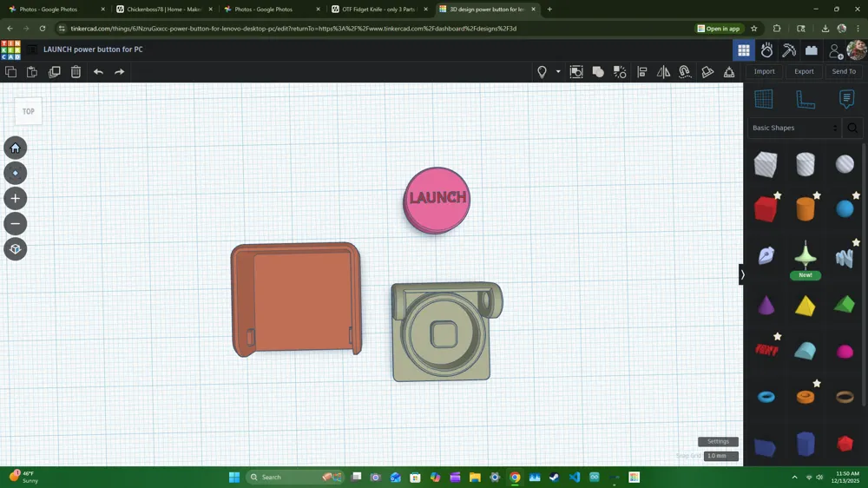The image size is (868, 488).
Task: Open the design list icon beside title
Action: 32,49
